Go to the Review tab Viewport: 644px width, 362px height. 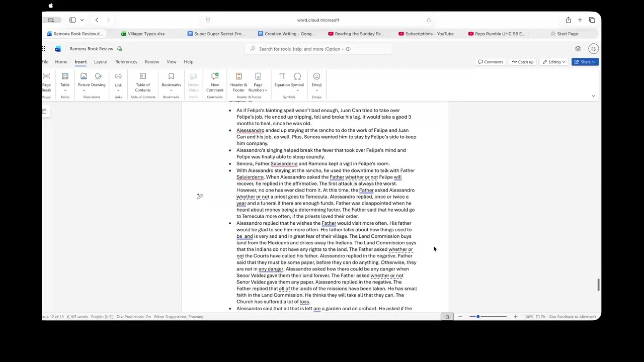152,62
